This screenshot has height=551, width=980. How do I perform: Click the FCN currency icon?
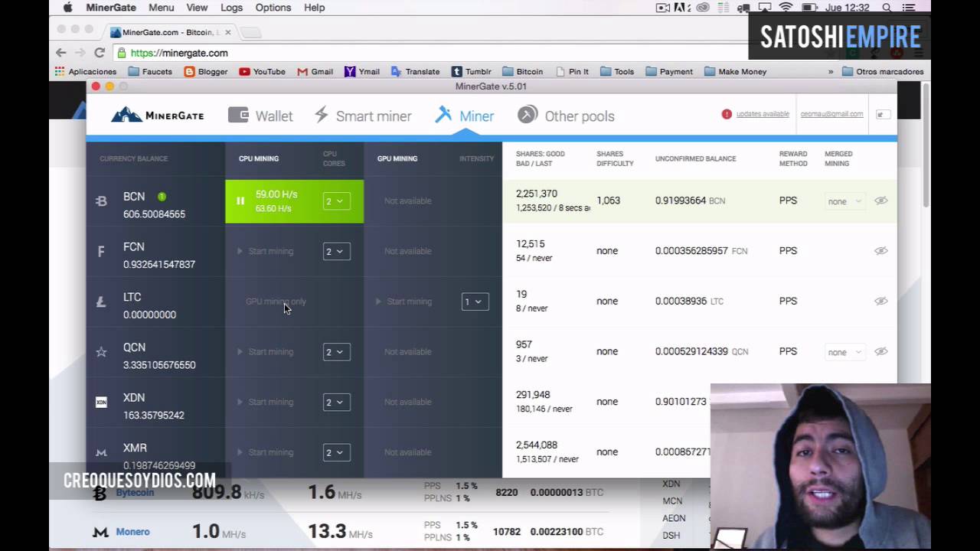[x=101, y=251]
